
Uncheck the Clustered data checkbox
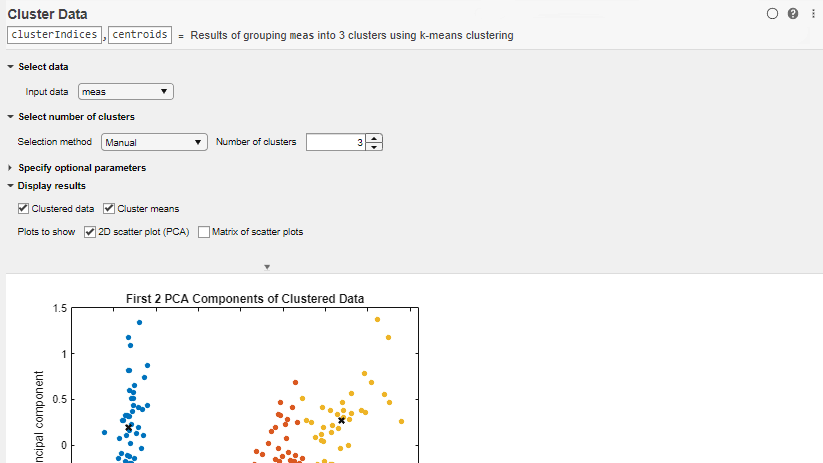(x=23, y=209)
